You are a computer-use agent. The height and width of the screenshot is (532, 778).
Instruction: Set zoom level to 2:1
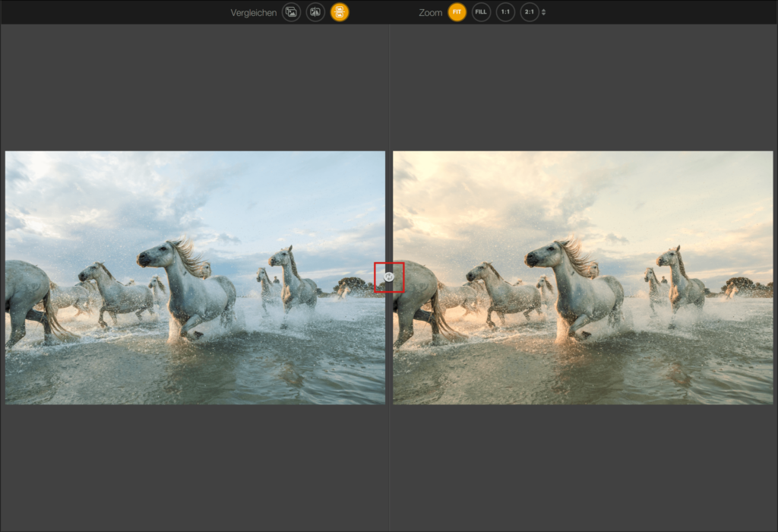pyautogui.click(x=530, y=12)
